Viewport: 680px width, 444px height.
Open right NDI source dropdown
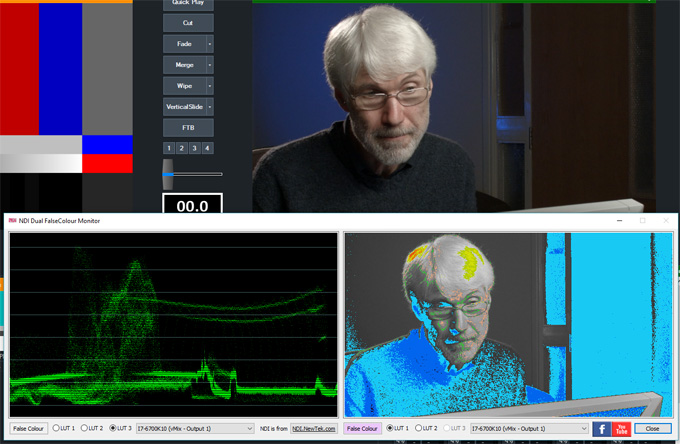[x=529, y=428]
